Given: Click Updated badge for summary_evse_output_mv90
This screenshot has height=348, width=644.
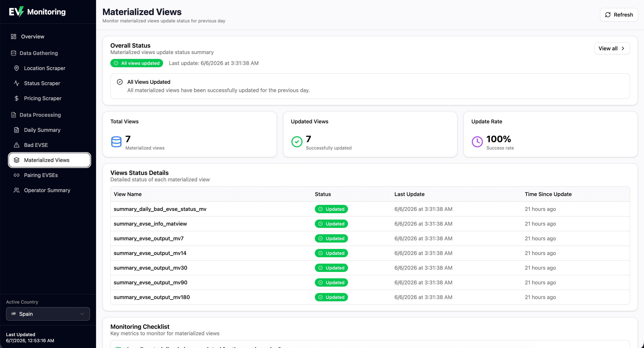Looking at the screenshot, I should click(x=331, y=282).
